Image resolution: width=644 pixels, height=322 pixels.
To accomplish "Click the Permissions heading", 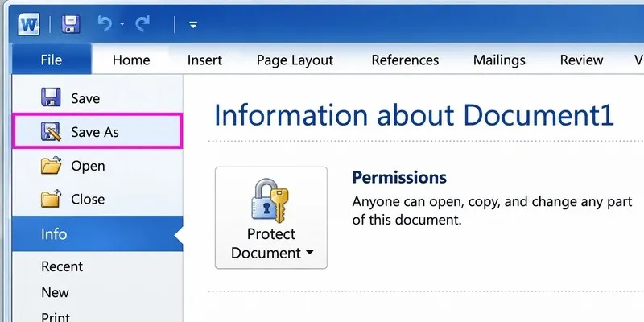I will (399, 177).
